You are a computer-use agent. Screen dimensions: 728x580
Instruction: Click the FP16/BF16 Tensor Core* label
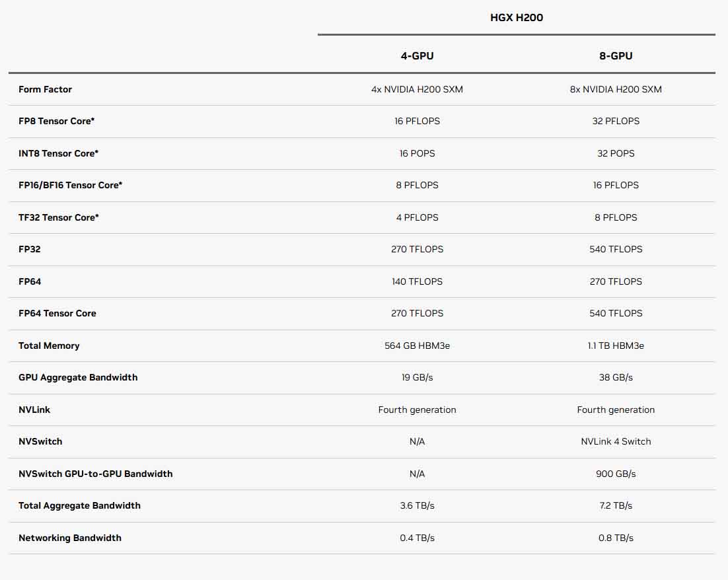click(x=71, y=185)
